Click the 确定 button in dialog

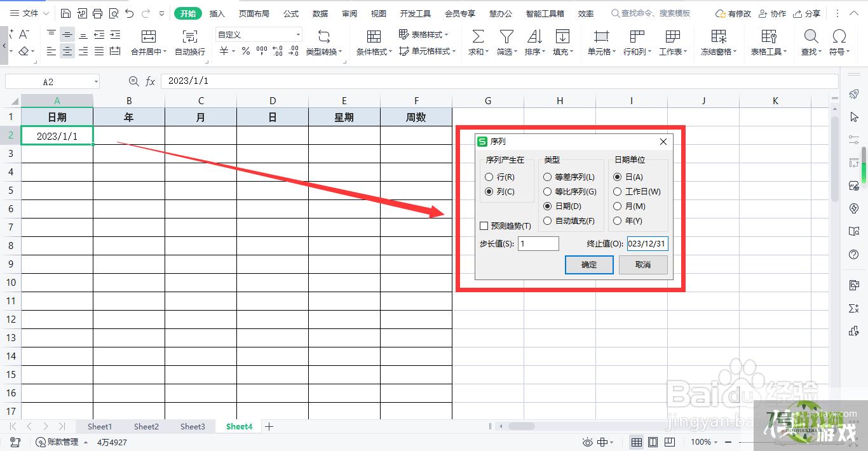(x=589, y=265)
